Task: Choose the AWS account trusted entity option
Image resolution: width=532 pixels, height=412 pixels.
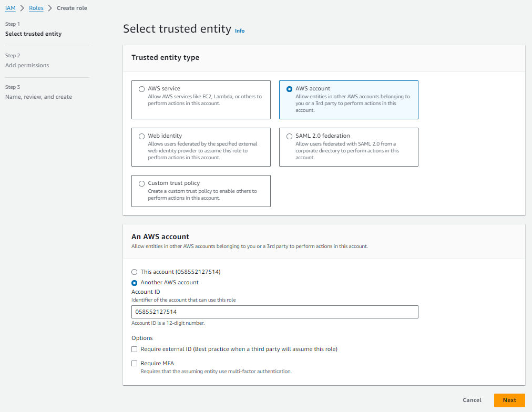Action: point(289,89)
